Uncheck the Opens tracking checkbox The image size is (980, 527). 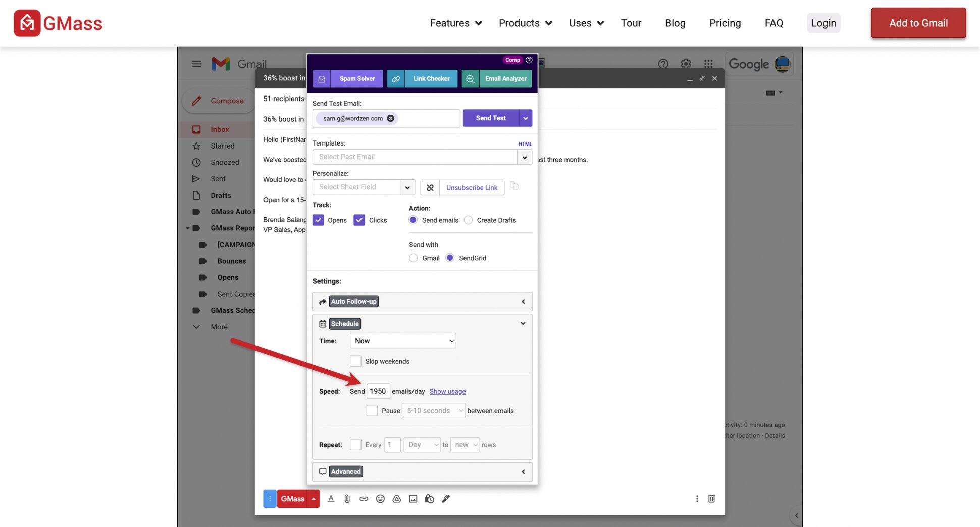coord(318,220)
